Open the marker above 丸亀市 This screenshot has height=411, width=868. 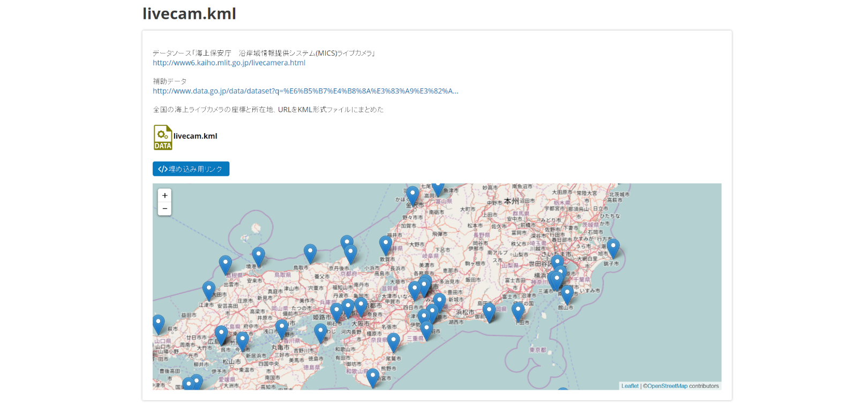click(x=281, y=329)
